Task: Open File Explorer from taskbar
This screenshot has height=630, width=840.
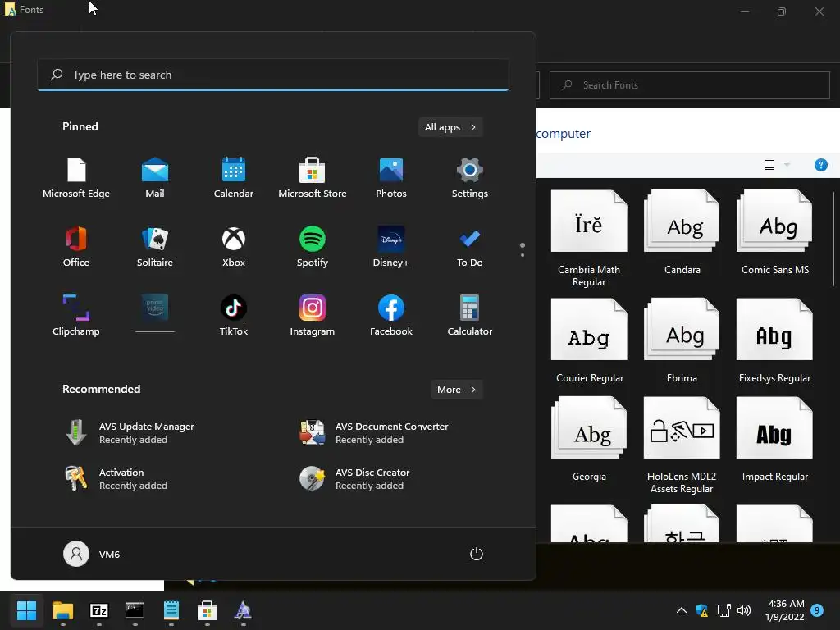Action: tap(62, 610)
